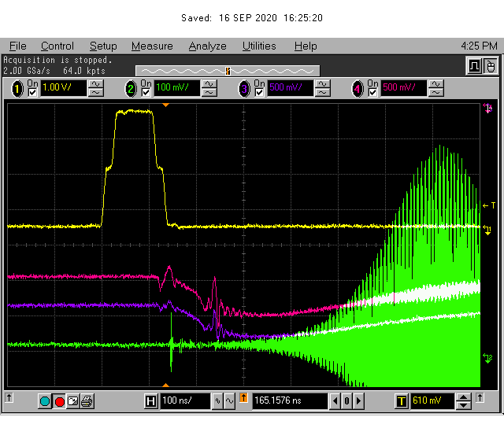The image size is (504, 428).
Task: Click the delay field 165.1576 ns
Action: pos(290,400)
